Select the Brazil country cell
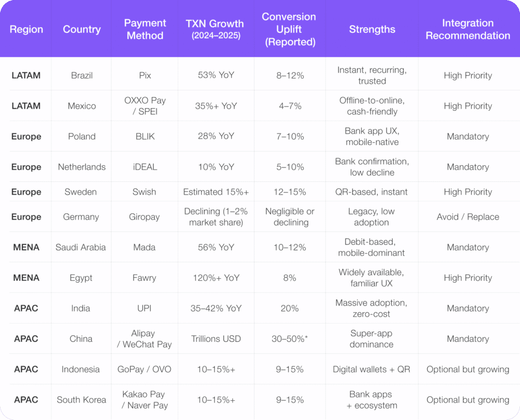 coord(81,76)
